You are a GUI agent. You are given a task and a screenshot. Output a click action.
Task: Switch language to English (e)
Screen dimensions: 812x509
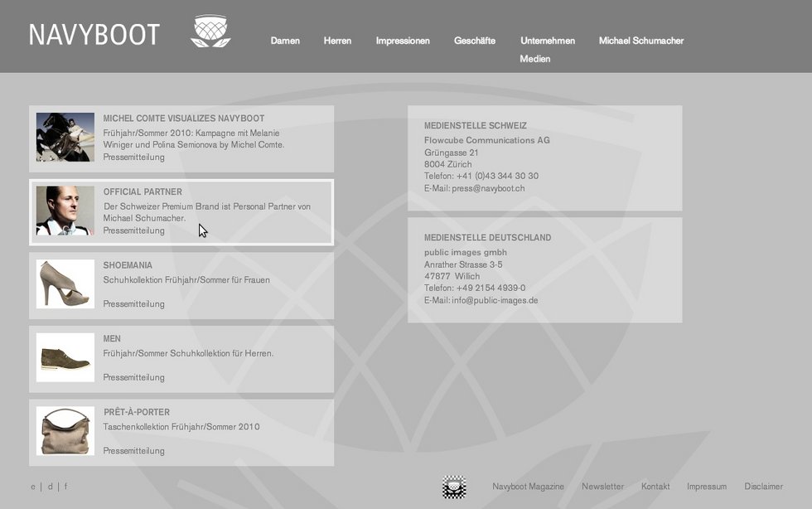33,487
